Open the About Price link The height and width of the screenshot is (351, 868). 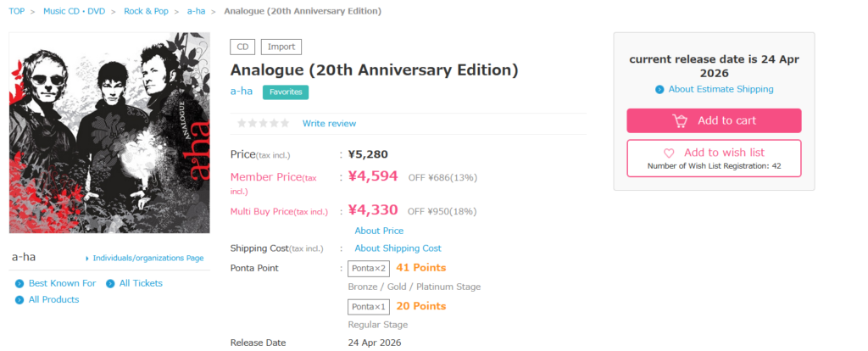click(379, 231)
